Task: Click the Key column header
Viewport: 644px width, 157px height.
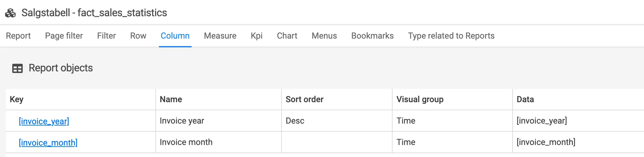Action: (17, 99)
